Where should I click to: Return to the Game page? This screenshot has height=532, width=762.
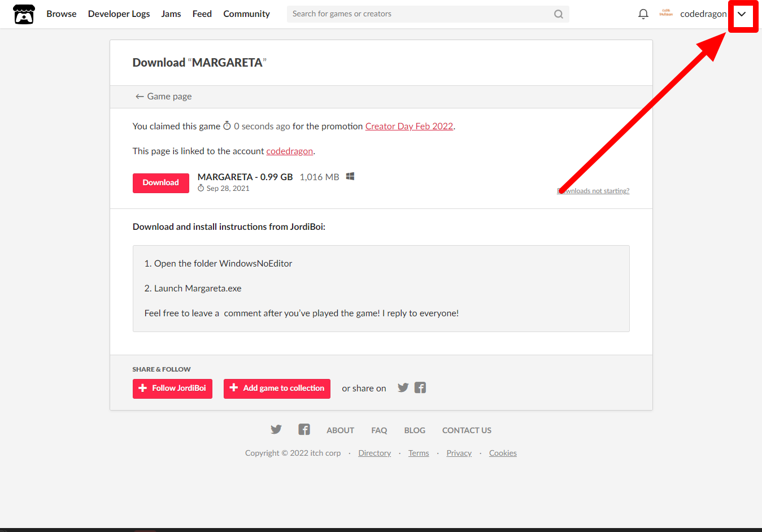(x=163, y=97)
